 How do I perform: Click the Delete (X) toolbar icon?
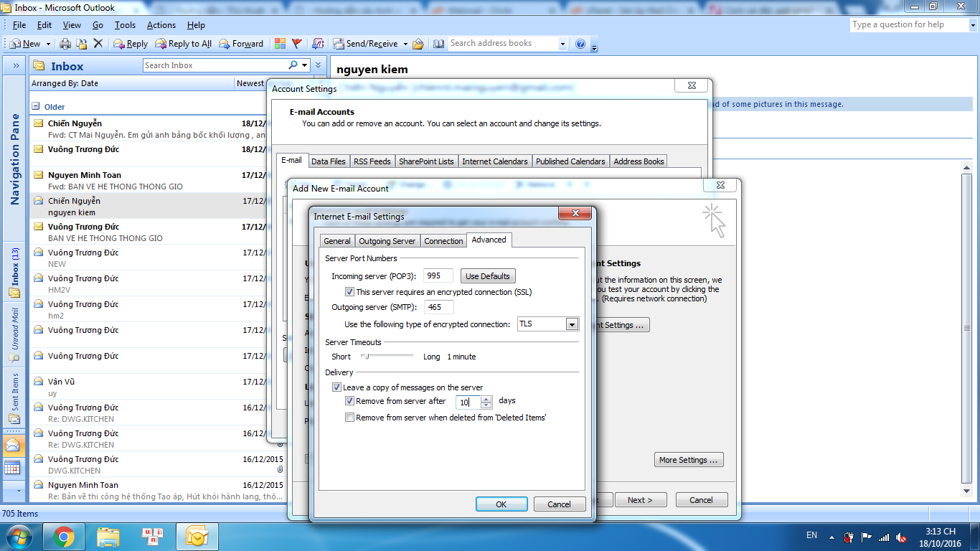[98, 44]
